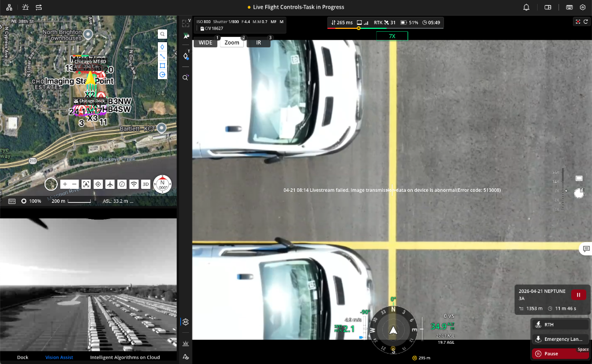Viewport: 592px width, 364px height.
Task: Center map on aircraft icon
Action: coord(110,184)
